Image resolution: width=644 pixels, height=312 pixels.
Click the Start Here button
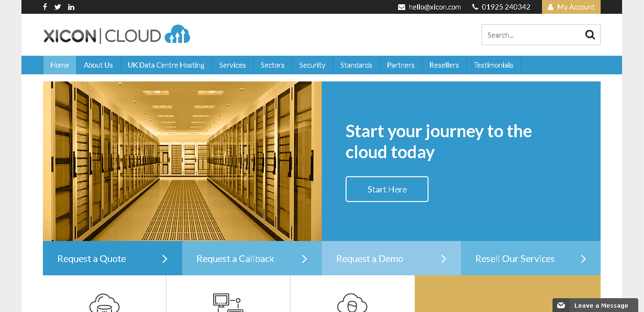tap(387, 189)
